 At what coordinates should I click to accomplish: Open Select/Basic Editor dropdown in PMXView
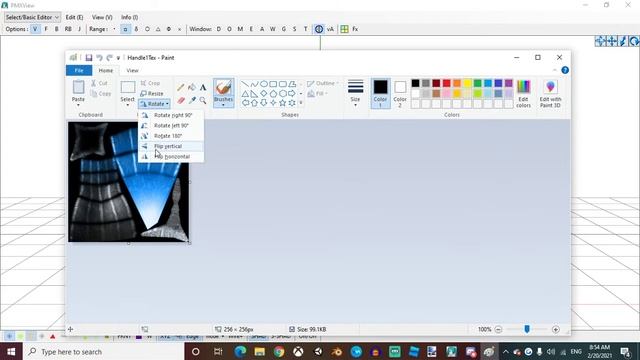32,17
